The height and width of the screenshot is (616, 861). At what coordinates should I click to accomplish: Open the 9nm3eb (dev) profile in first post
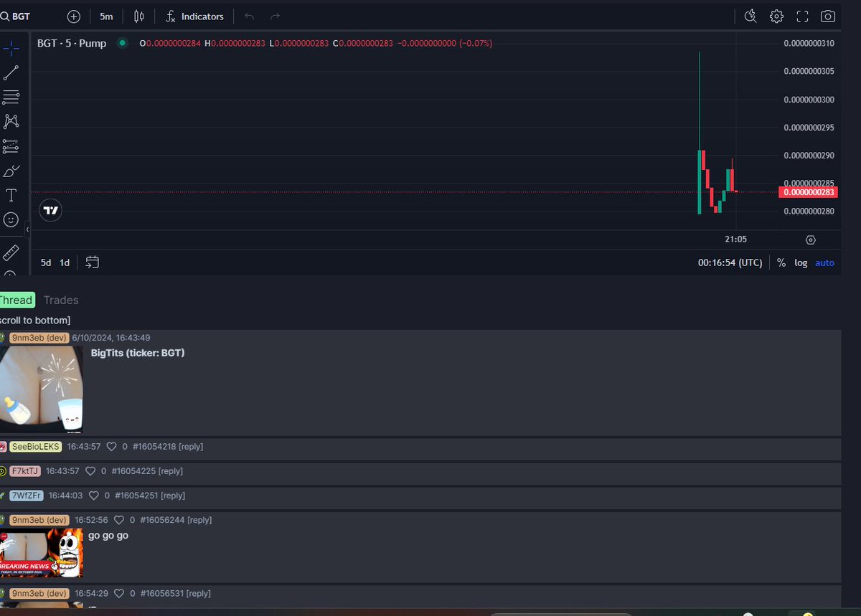click(x=39, y=338)
